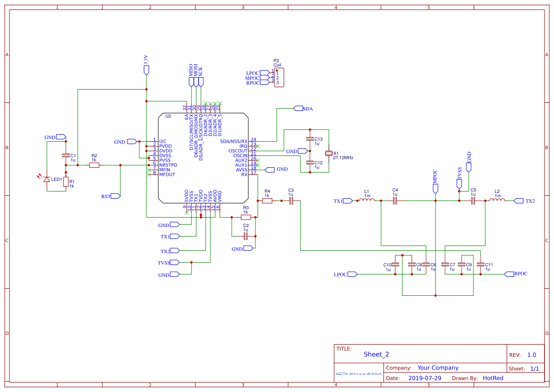Click the SDA net label arrow
554x392 pixels.
[x=300, y=109]
